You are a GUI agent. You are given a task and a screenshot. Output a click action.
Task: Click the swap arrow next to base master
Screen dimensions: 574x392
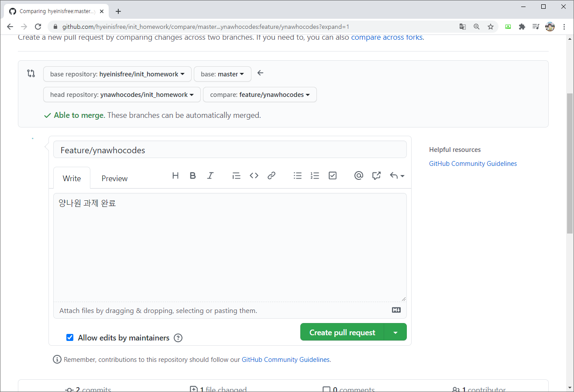(x=261, y=73)
